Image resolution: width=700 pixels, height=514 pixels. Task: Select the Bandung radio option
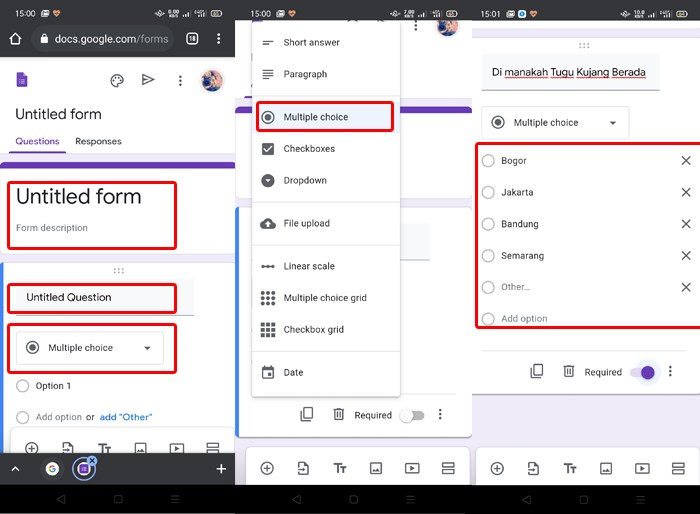pos(488,224)
